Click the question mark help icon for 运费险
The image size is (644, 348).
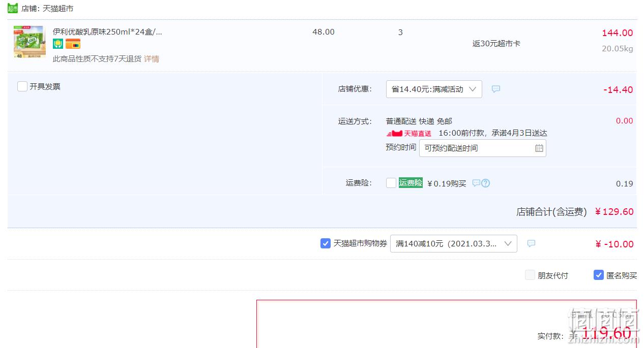(x=486, y=183)
